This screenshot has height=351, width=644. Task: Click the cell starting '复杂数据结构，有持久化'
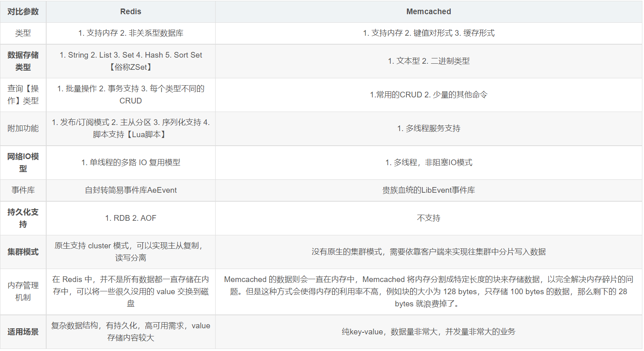point(131,332)
